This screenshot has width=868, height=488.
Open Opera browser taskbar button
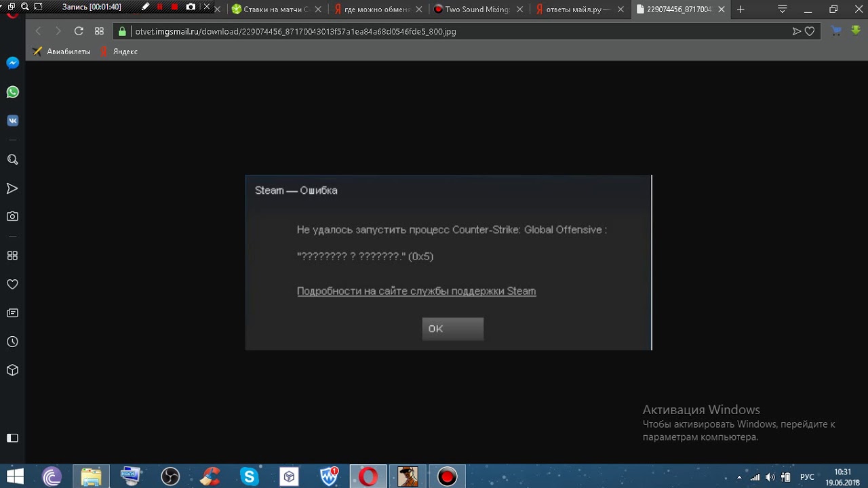[368, 476]
